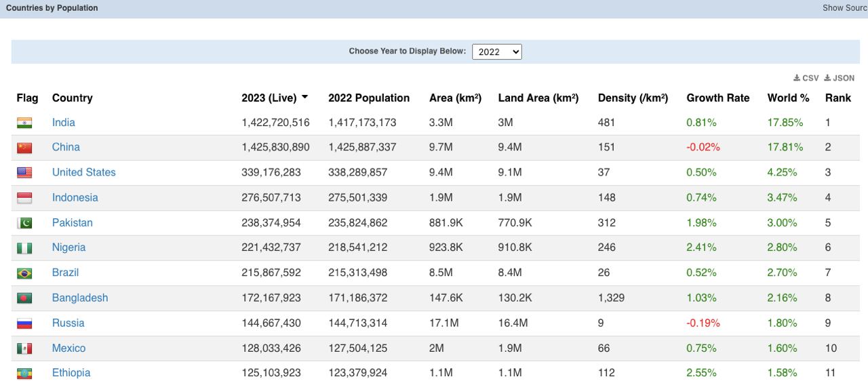Sort table by World % header
Screen dimensions: 868x381
[788, 98]
